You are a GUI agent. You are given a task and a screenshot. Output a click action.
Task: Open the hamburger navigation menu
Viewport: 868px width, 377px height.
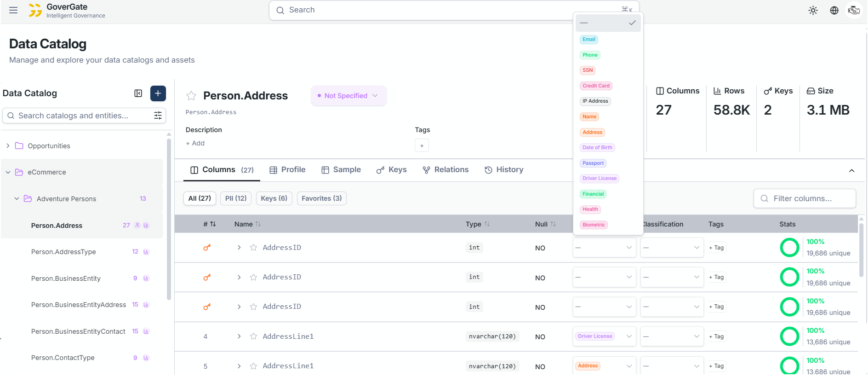13,10
